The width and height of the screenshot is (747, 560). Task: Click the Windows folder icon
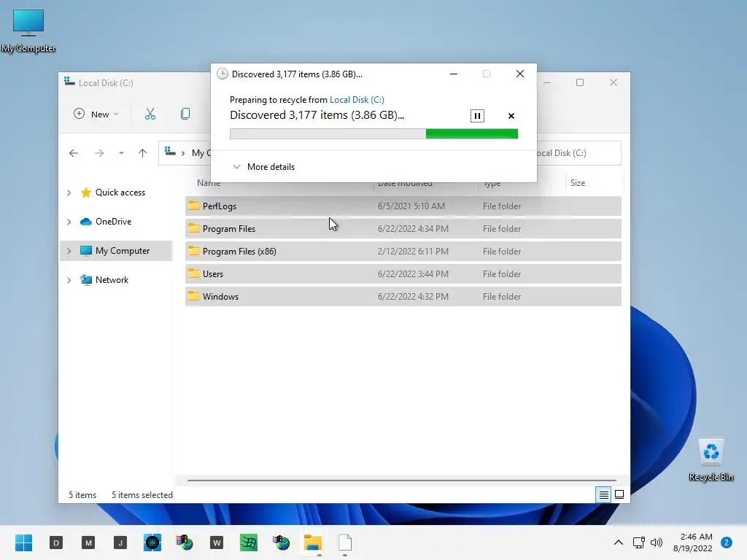click(x=193, y=296)
